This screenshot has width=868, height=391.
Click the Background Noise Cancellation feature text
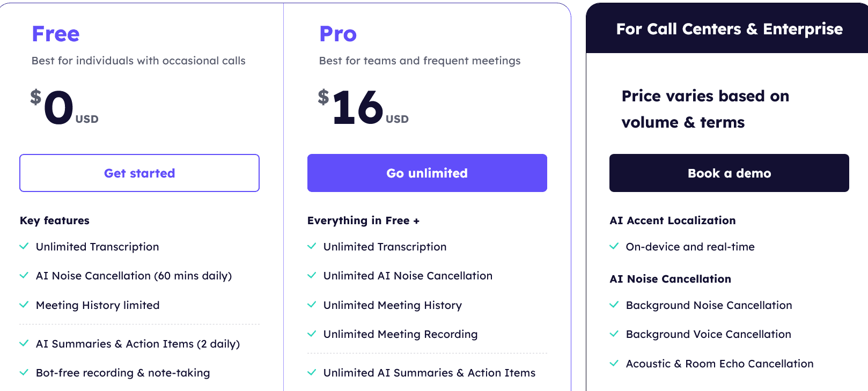point(709,305)
